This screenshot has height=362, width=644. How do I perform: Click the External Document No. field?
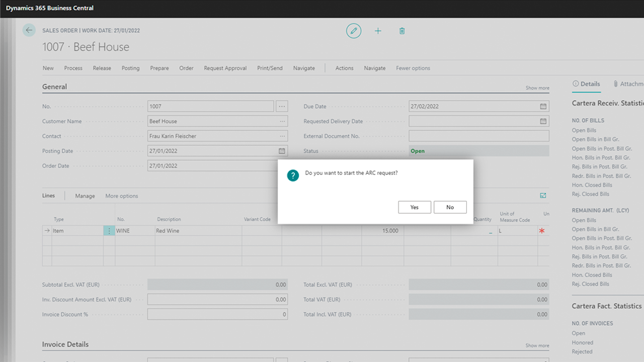479,136
